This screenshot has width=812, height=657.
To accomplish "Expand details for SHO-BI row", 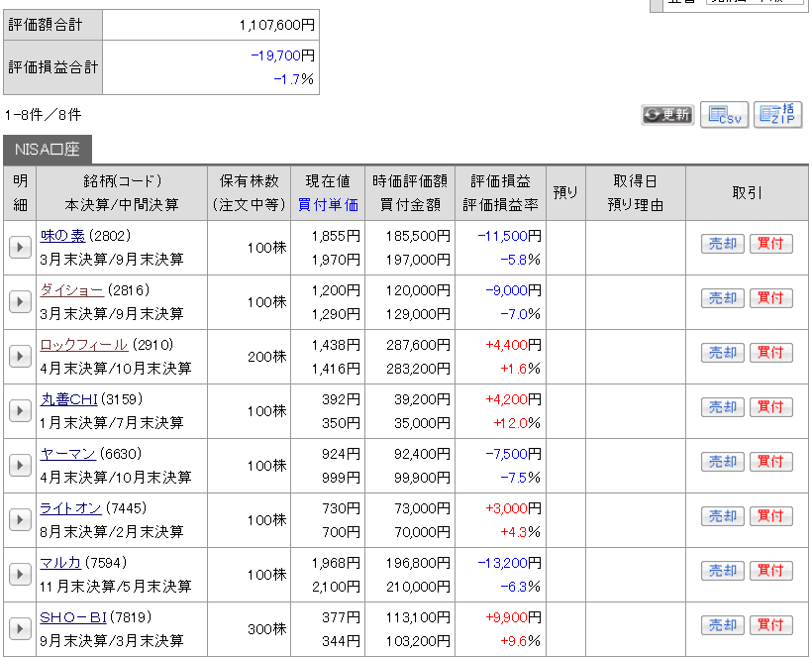I will click(20, 629).
